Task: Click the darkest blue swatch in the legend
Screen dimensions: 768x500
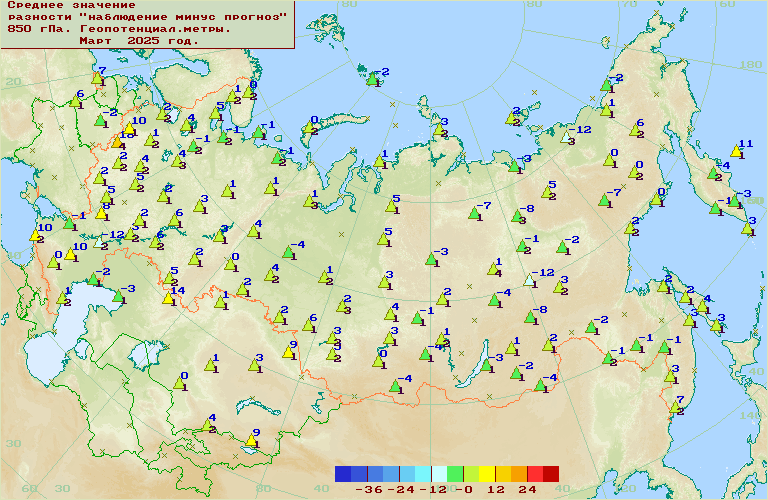Action: pos(343,474)
